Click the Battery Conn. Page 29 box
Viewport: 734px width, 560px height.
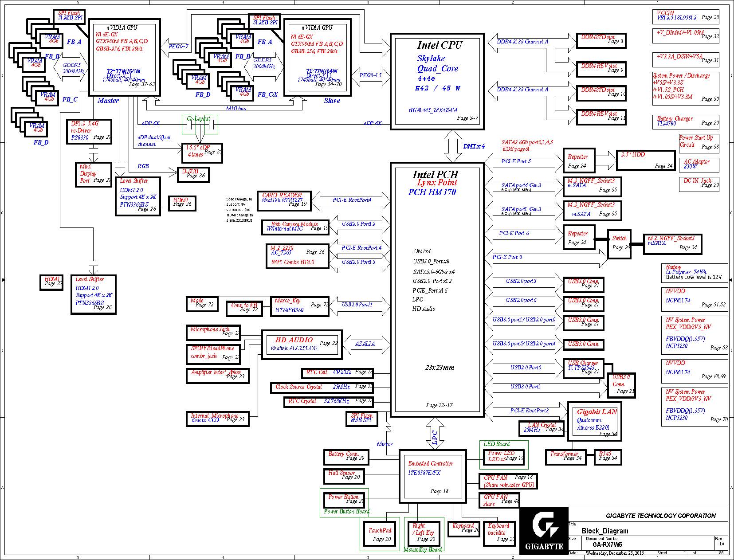click(346, 457)
